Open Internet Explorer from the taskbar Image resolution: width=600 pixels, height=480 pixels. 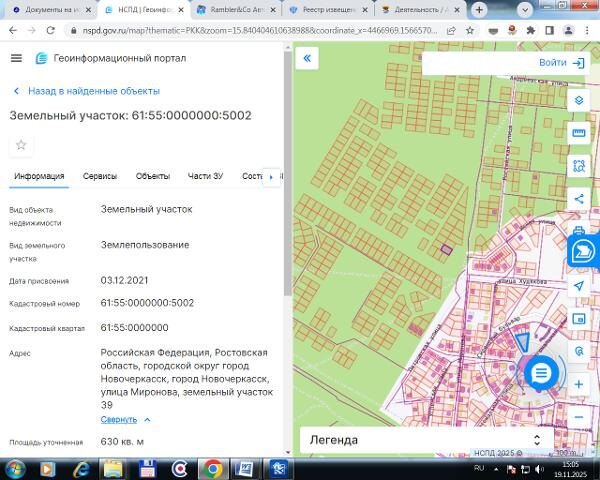pos(82,469)
